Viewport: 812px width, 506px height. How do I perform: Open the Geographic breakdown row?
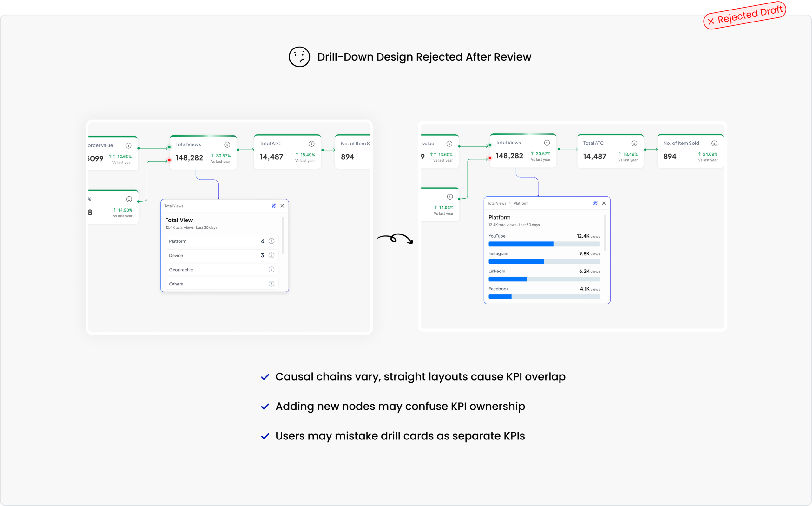click(x=214, y=270)
